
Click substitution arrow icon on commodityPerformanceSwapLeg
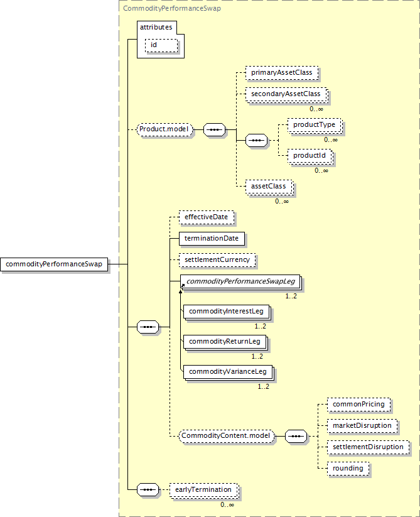point(183,285)
